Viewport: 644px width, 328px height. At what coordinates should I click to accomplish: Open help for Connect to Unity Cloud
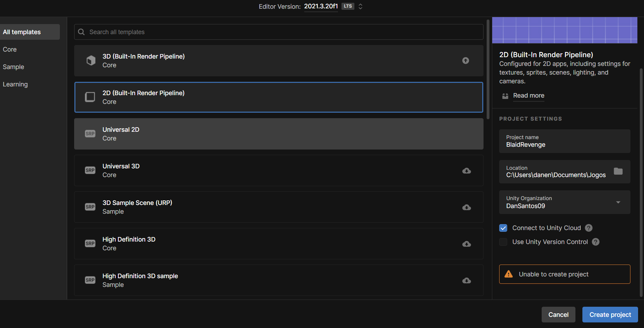(x=589, y=228)
